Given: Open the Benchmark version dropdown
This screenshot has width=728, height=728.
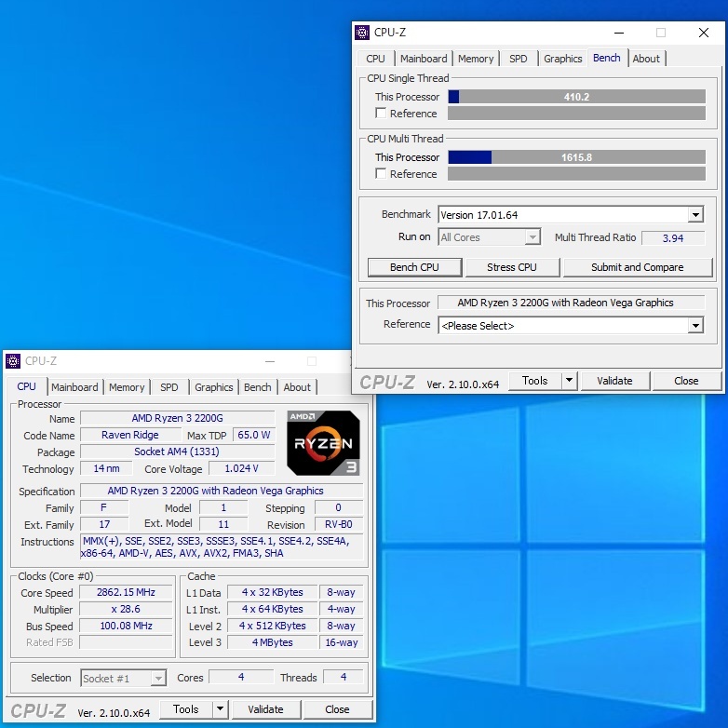Looking at the screenshot, I should 695,215.
